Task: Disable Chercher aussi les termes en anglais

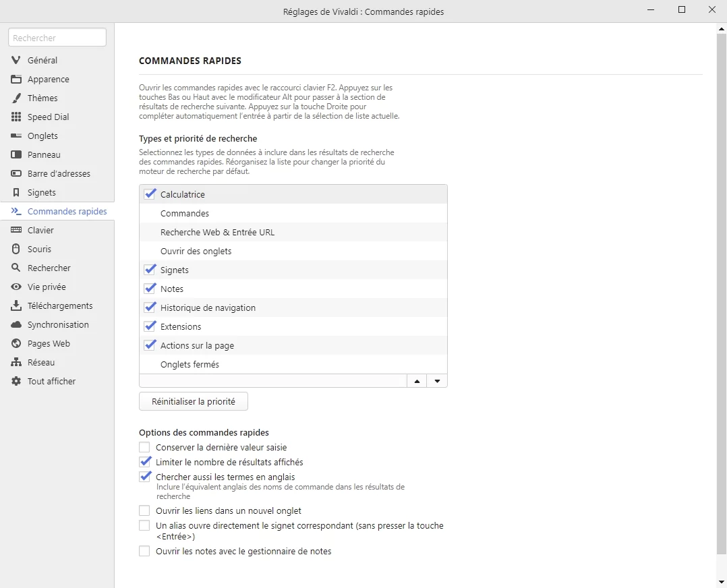Action: pos(144,477)
